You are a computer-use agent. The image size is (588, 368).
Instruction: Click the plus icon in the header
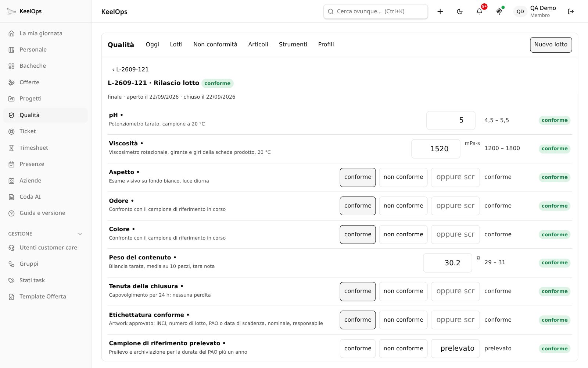440,11
